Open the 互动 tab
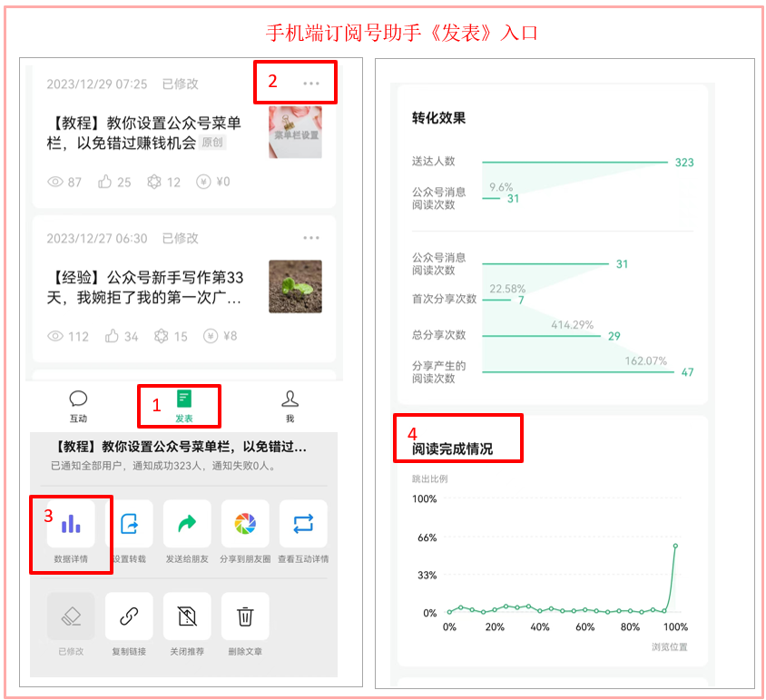Viewport: 766px width, 700px height. (x=78, y=406)
